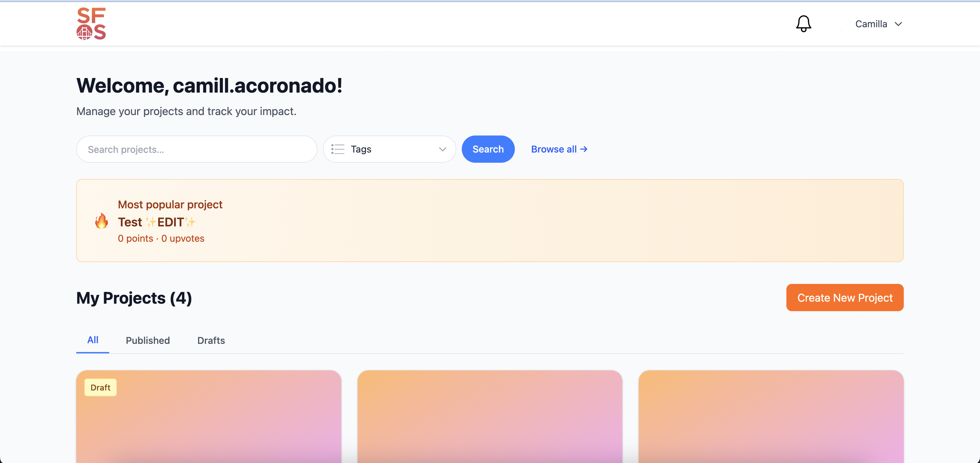
Task: Click Create New Project button
Action: [x=845, y=297]
